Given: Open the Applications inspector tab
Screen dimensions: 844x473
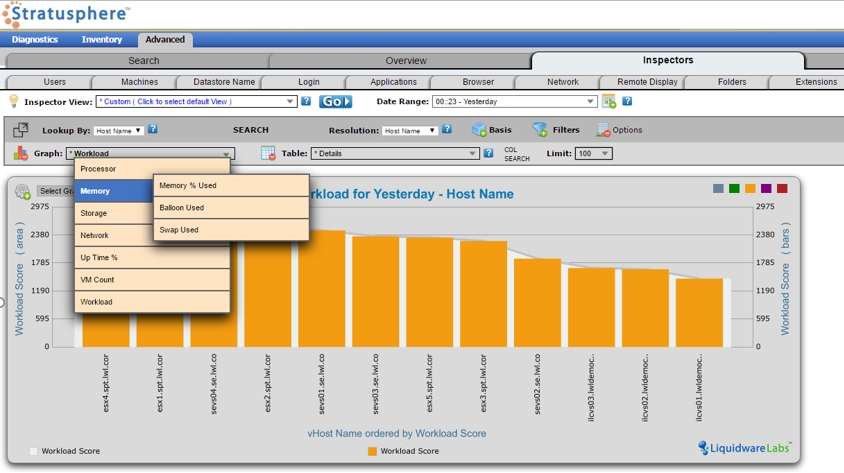Looking at the screenshot, I should coord(393,82).
